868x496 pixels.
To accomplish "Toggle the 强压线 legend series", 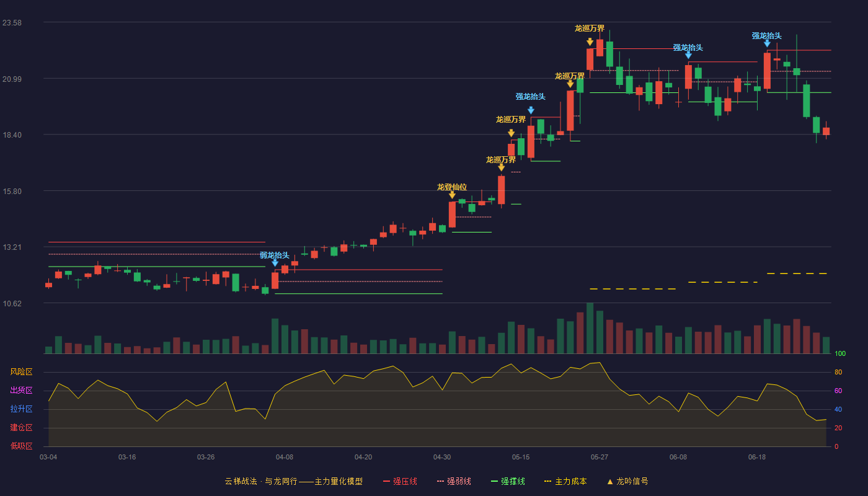I will point(400,481).
